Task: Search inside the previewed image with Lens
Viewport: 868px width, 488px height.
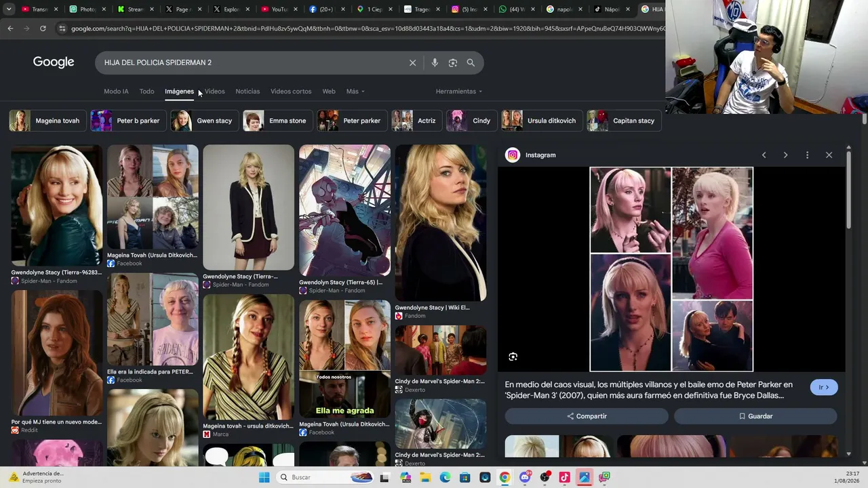Action: point(513,357)
